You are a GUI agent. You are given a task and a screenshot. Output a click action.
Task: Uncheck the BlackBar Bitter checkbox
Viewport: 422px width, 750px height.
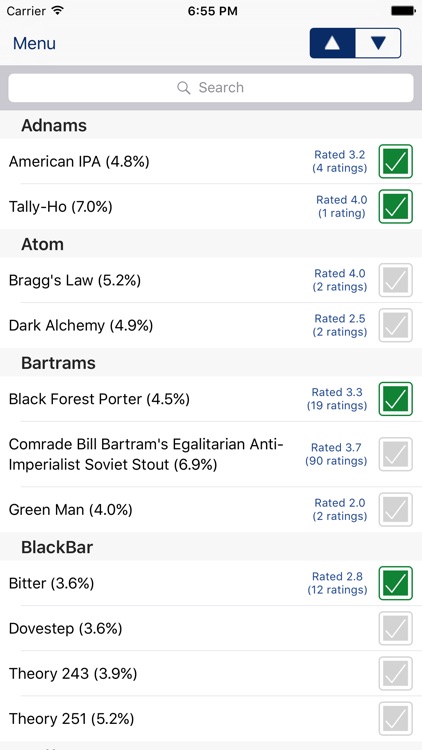pos(396,584)
